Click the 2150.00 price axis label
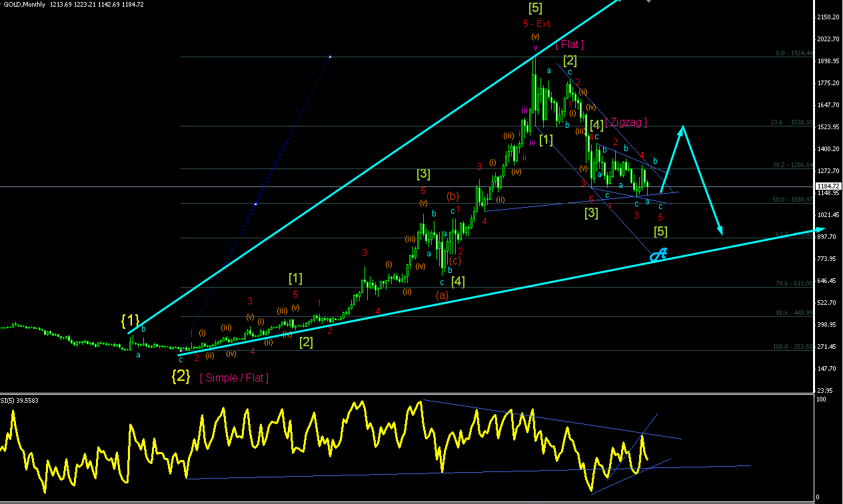843x504 pixels. [x=828, y=17]
